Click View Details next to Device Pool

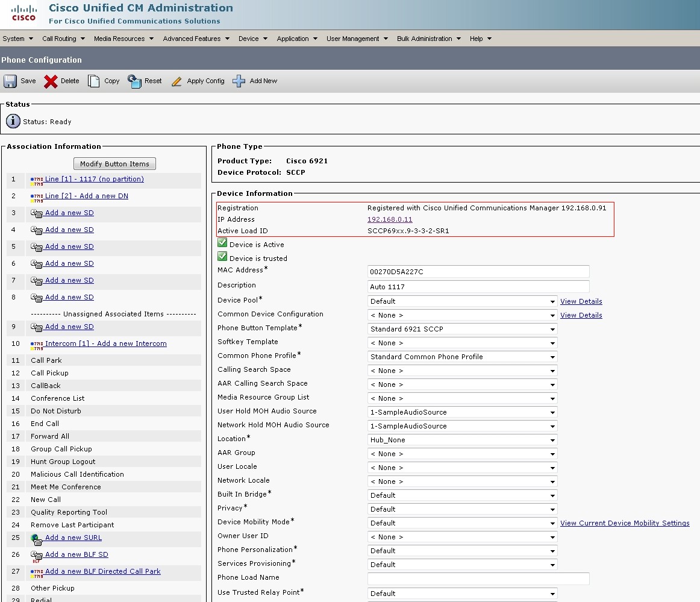[x=581, y=301]
